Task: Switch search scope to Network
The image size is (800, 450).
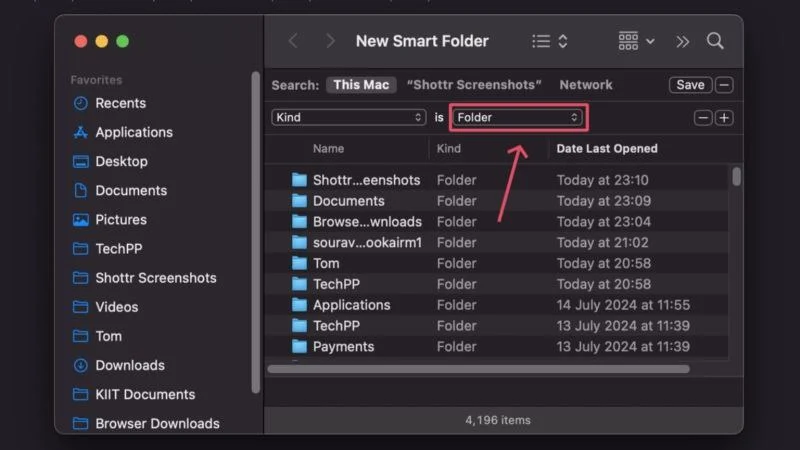Action: [586, 85]
